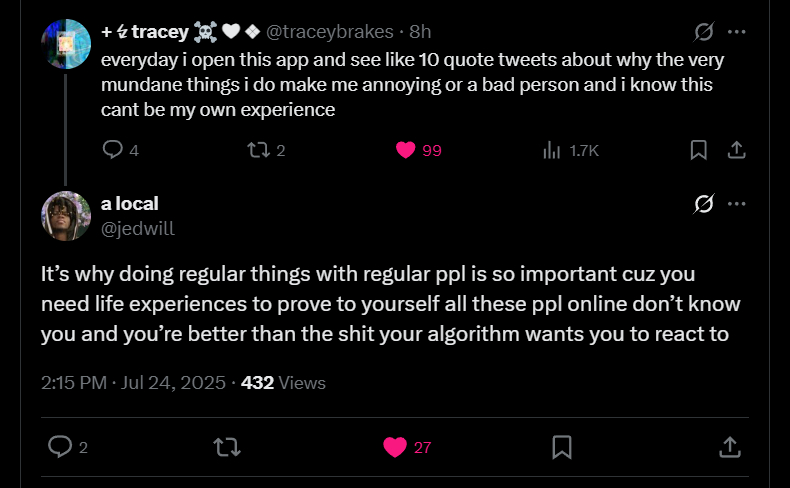The width and height of the screenshot is (790, 488).
Task: Share a local's tweet
Action: [x=729, y=446]
